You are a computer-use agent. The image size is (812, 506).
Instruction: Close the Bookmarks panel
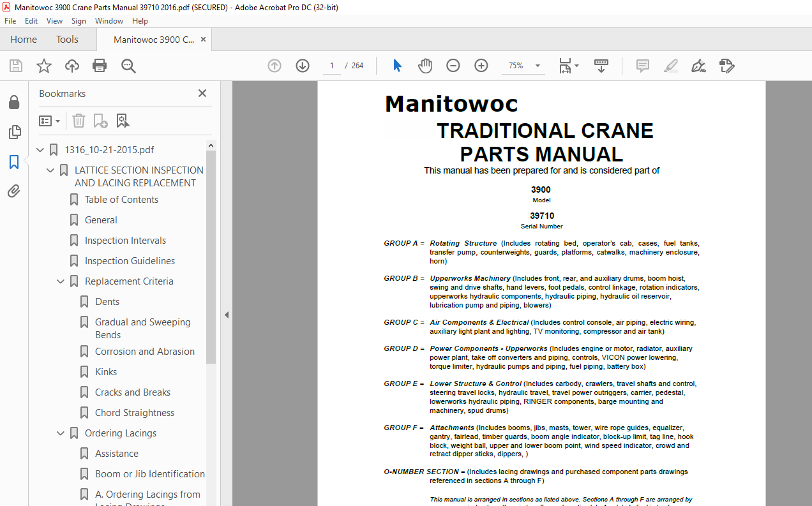coord(202,93)
